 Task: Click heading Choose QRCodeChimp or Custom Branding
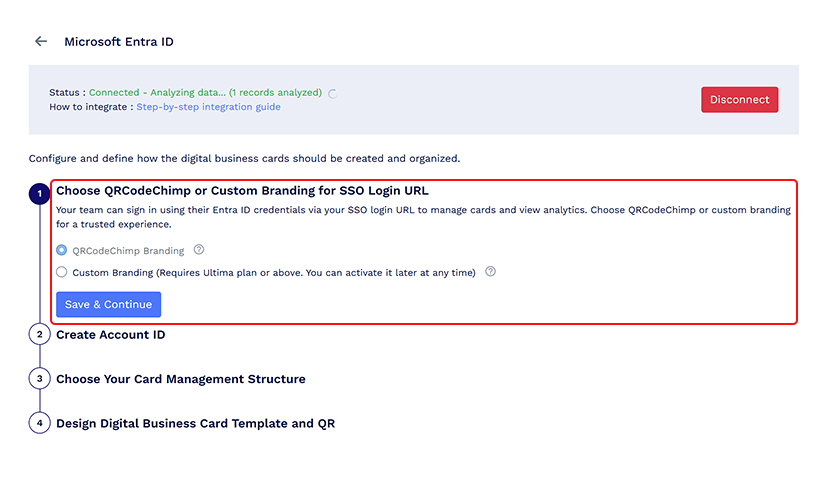point(242,191)
